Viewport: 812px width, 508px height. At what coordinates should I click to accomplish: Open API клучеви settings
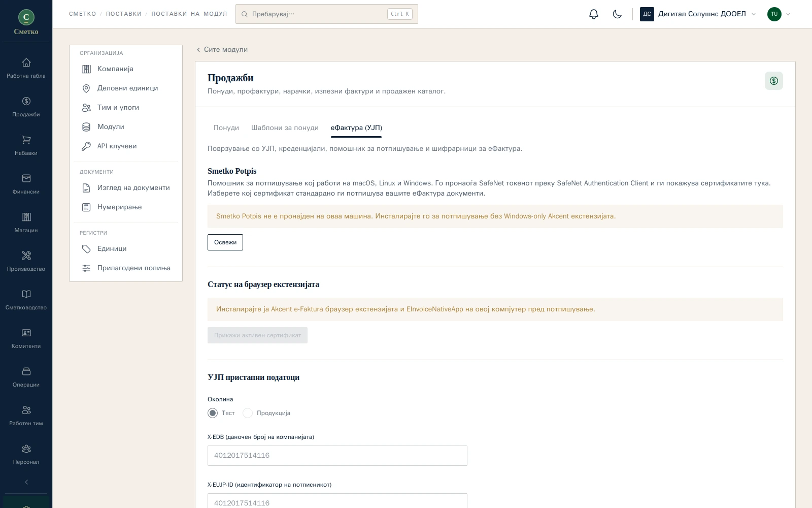coord(126,146)
